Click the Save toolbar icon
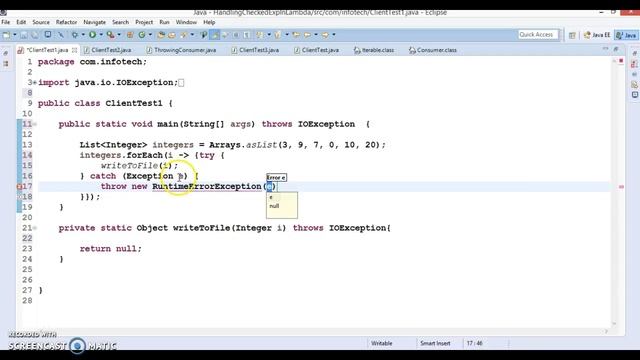The height and width of the screenshot is (360, 640). [24, 35]
